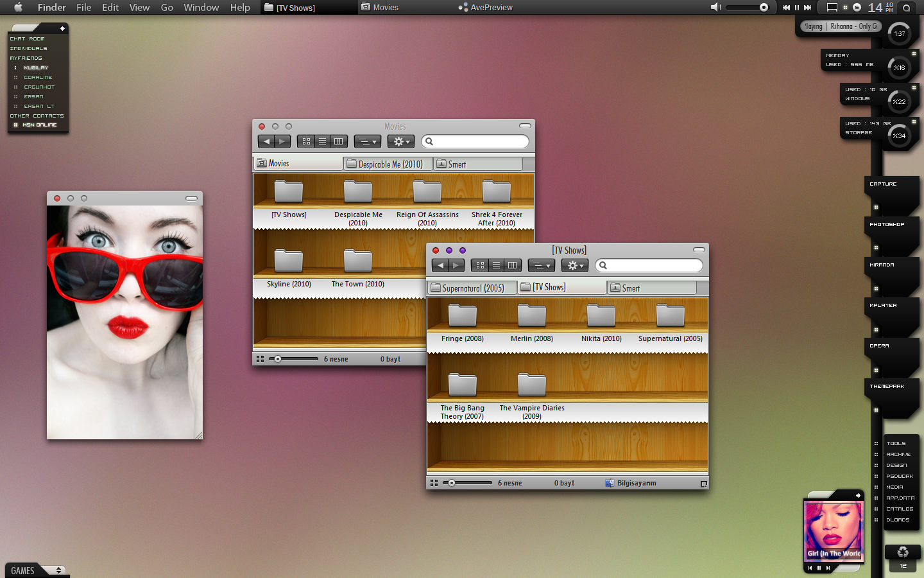Adjust icon size slider in TV Shows window
This screenshot has width=924, height=578.
(467, 483)
